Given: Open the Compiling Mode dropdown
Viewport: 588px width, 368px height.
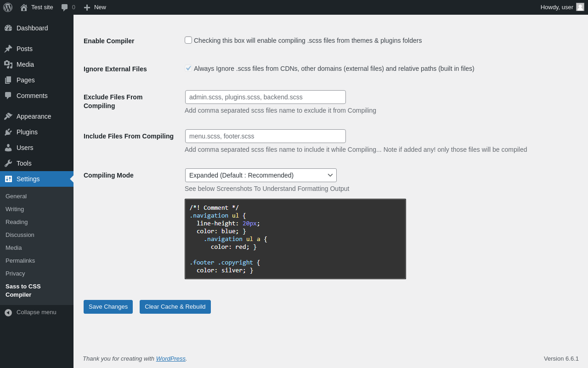Looking at the screenshot, I should pyautogui.click(x=261, y=175).
